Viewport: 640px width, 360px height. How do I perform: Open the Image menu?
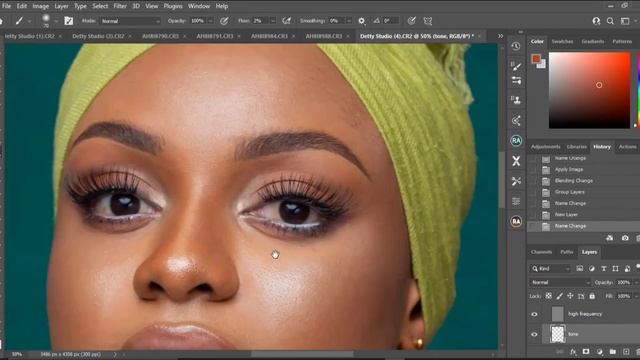40,6
